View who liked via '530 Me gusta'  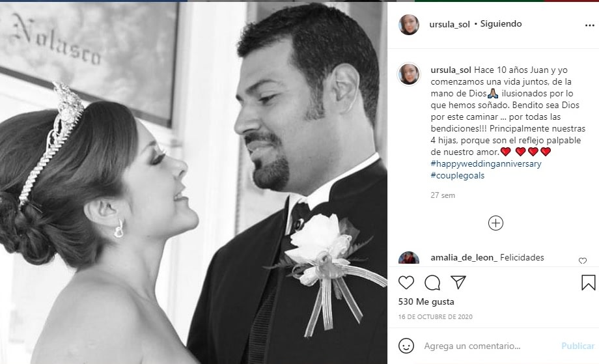click(x=426, y=301)
